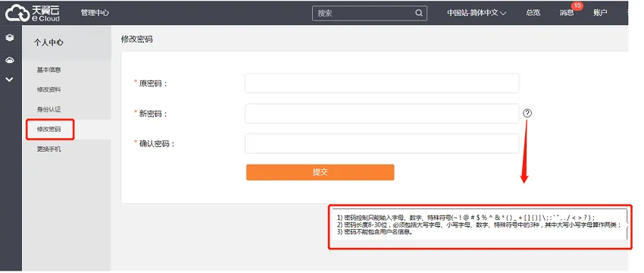Screen dimensions: 644x273
Task: Open the layers icon in left rail
Action: coord(9,37)
